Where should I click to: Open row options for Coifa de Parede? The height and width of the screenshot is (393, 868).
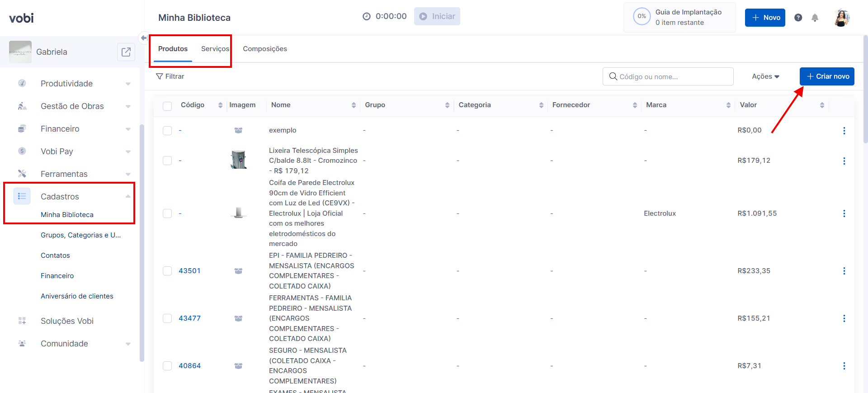[844, 213]
